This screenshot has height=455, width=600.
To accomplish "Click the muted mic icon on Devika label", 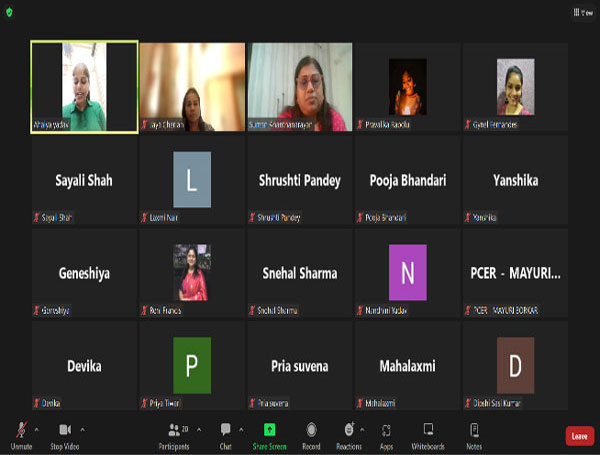I will (37, 403).
